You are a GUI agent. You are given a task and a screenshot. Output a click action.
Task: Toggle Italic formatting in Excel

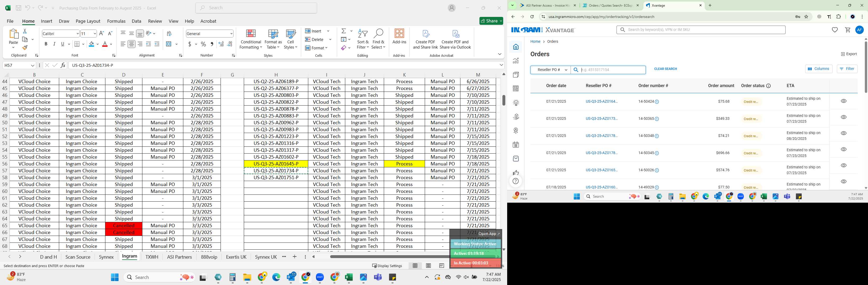tap(54, 44)
